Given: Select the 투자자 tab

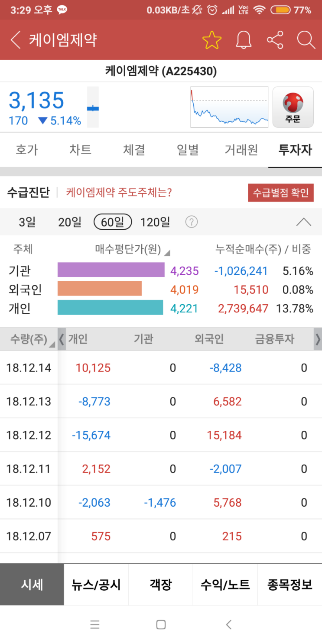Looking at the screenshot, I should click(295, 150).
